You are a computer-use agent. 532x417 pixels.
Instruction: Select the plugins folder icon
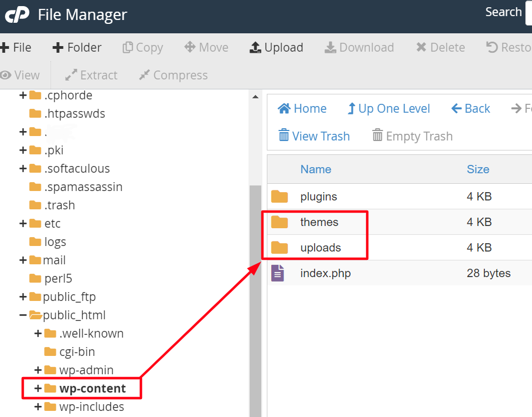(280, 196)
